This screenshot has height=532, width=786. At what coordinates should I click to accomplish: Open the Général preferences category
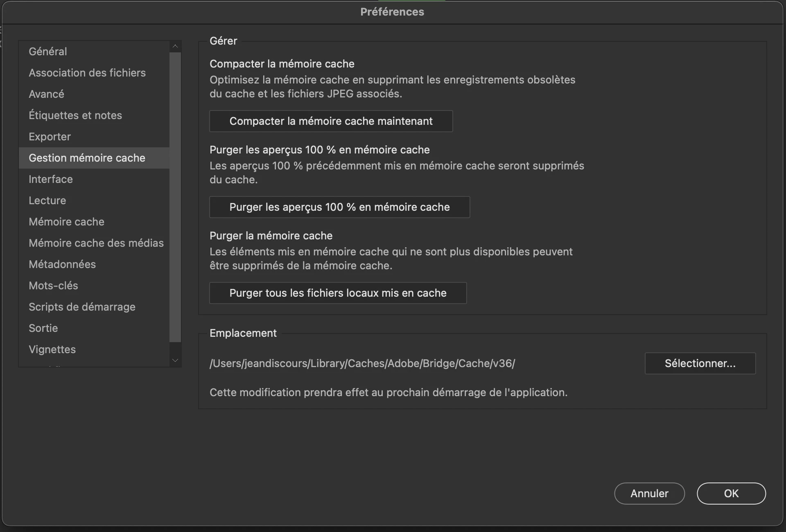[48, 52]
